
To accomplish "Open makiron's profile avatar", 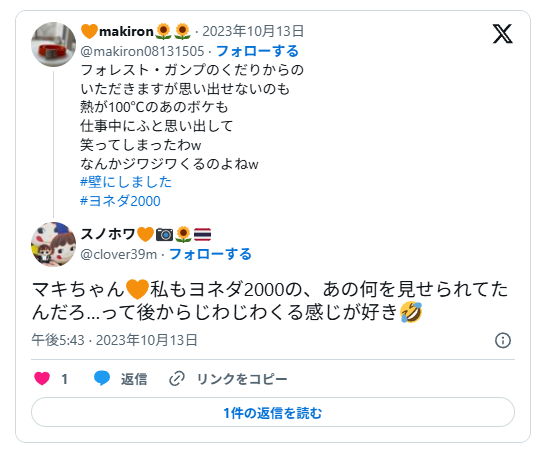I will [x=54, y=44].
